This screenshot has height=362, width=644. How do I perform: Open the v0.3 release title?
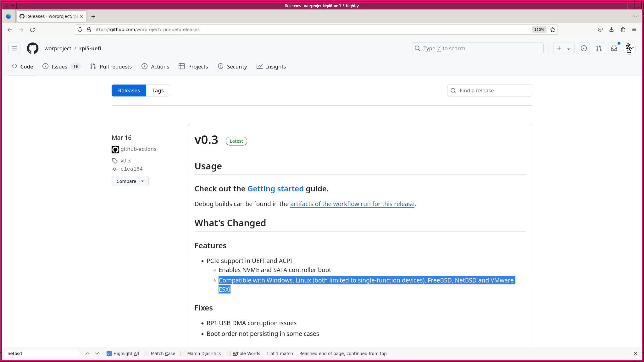point(206,140)
